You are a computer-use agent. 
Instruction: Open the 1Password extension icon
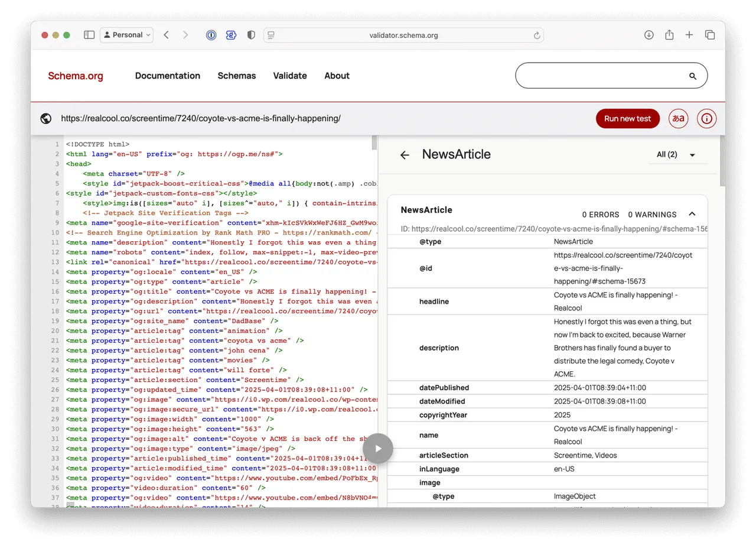[211, 35]
